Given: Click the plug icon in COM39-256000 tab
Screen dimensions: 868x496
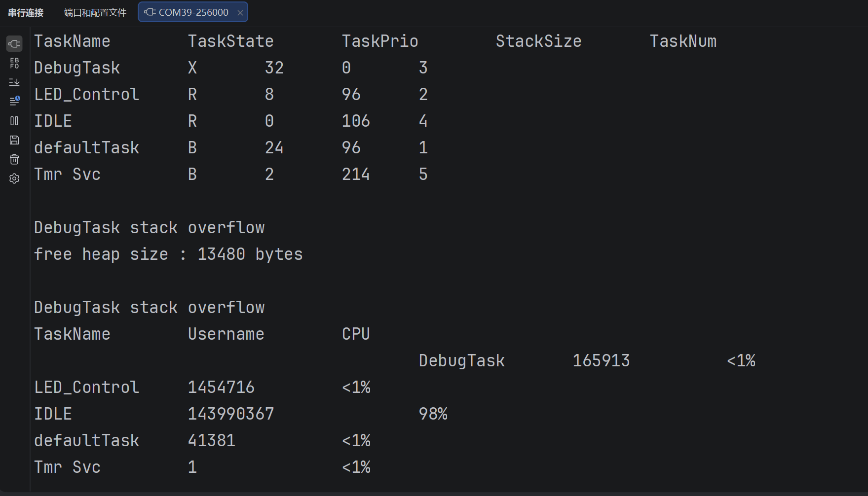Looking at the screenshot, I should tap(150, 12).
